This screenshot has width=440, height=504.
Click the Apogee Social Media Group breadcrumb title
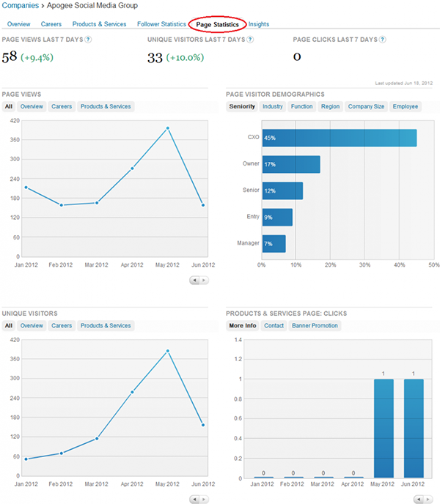pyautogui.click(x=92, y=5)
